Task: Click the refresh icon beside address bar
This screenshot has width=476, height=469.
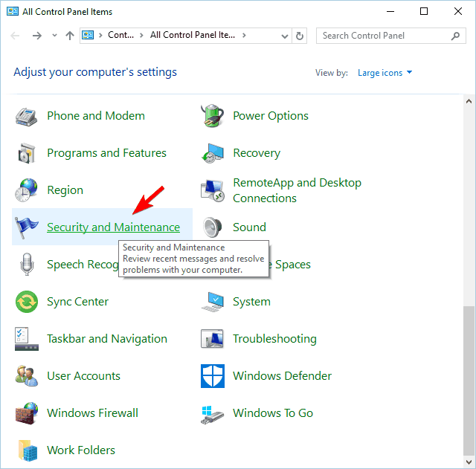Action: click(x=299, y=36)
